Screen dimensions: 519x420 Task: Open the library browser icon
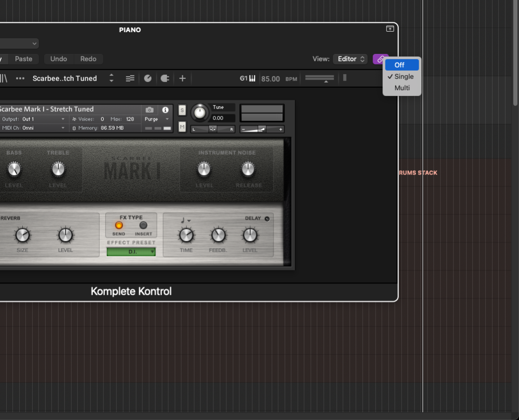(4, 78)
